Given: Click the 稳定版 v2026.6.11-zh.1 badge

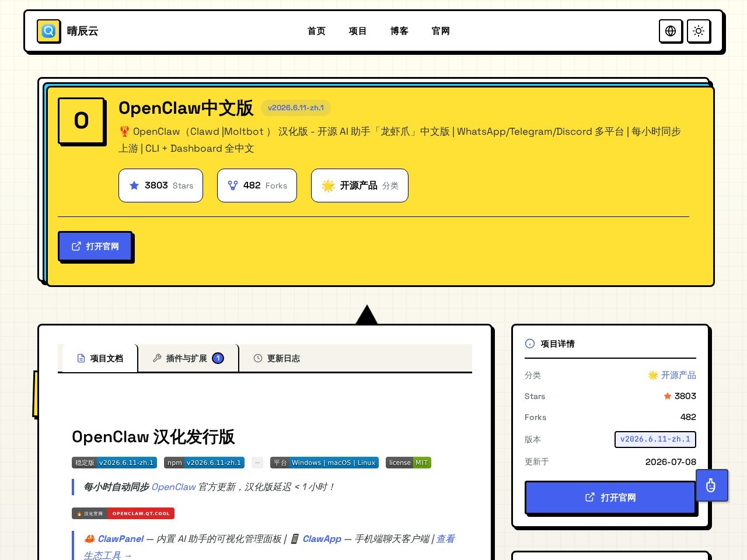Looking at the screenshot, I should (x=114, y=463).
